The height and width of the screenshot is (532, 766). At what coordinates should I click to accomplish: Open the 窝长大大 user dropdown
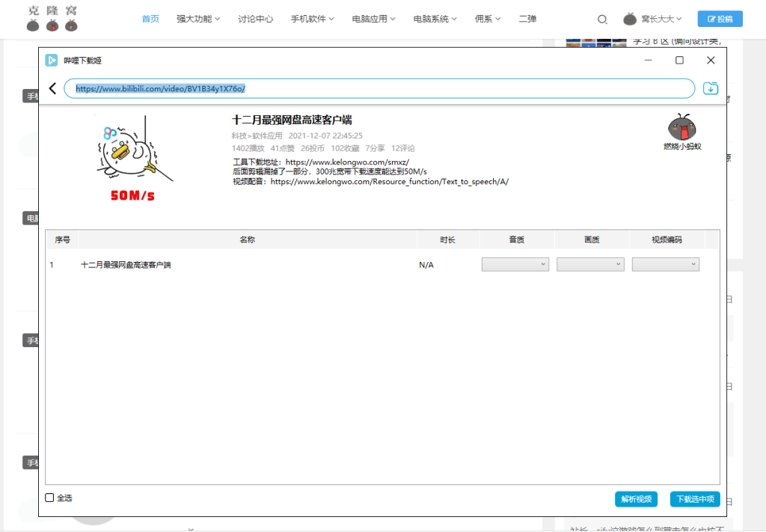[x=661, y=19]
